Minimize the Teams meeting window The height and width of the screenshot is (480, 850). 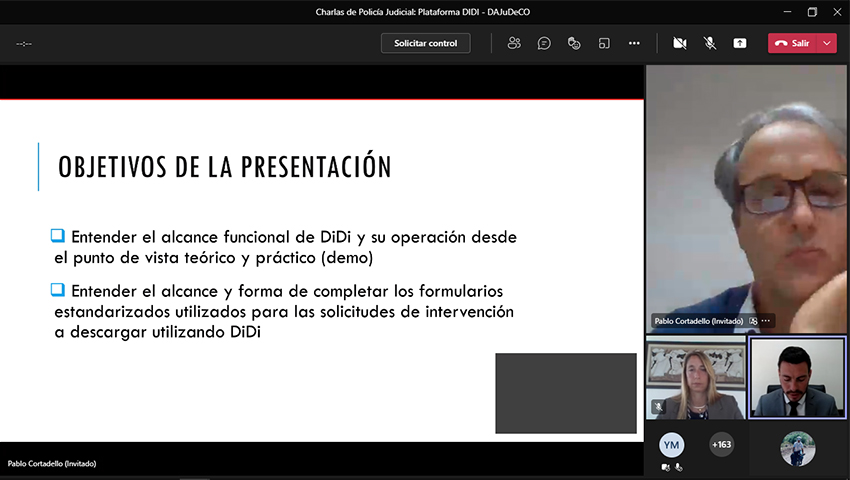[787, 12]
